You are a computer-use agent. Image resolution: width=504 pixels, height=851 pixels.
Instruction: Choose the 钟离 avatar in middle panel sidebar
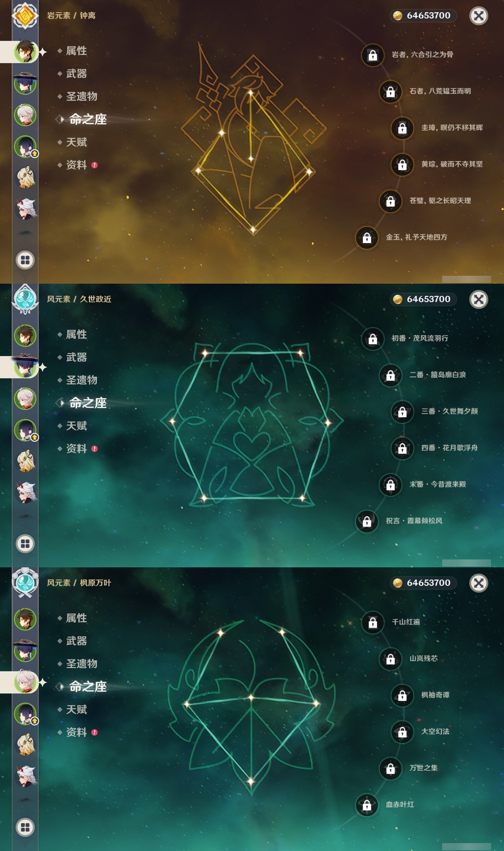pos(25,336)
